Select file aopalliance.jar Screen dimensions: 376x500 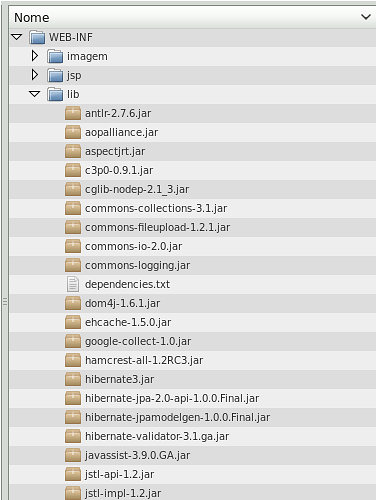coord(121,132)
